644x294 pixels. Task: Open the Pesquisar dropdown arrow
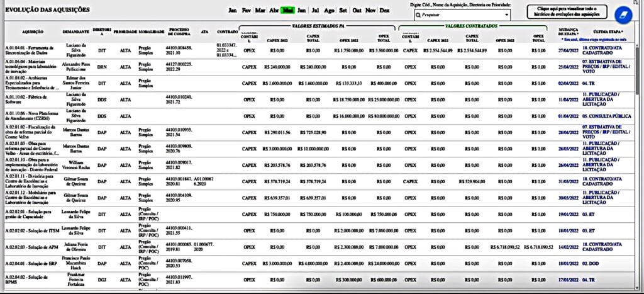coord(506,14)
